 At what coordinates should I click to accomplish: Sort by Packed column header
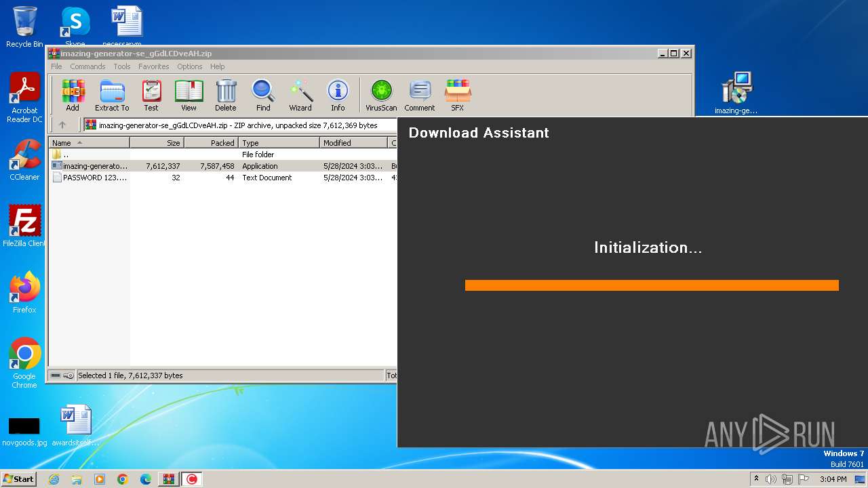point(212,143)
